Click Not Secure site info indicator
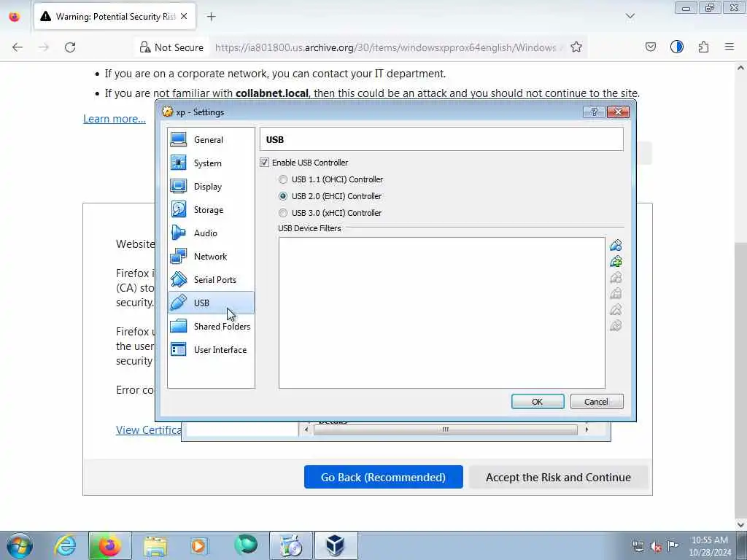 pyautogui.click(x=171, y=47)
